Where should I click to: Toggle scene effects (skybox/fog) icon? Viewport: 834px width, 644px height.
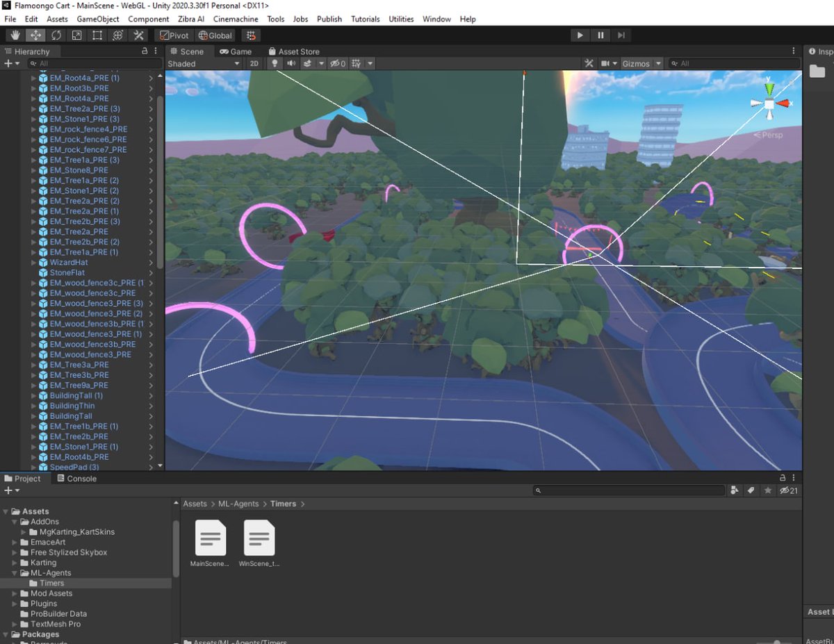307,63
